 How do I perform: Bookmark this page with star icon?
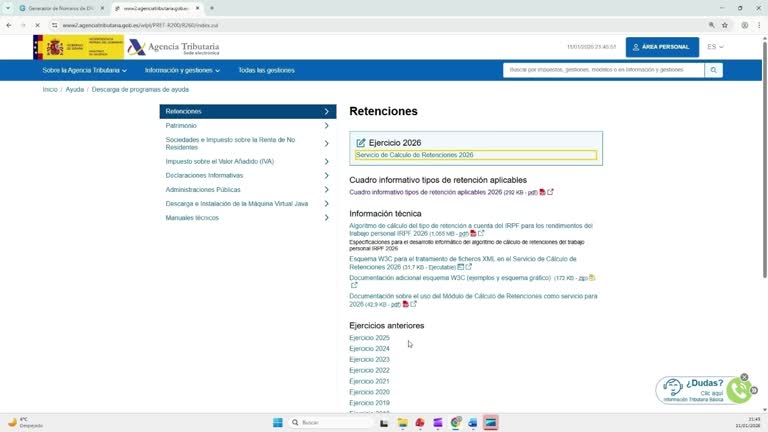(725, 25)
